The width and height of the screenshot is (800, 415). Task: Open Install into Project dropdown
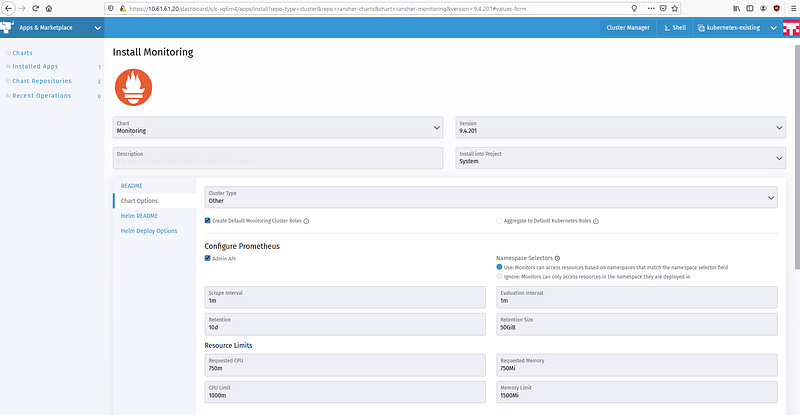click(620, 158)
